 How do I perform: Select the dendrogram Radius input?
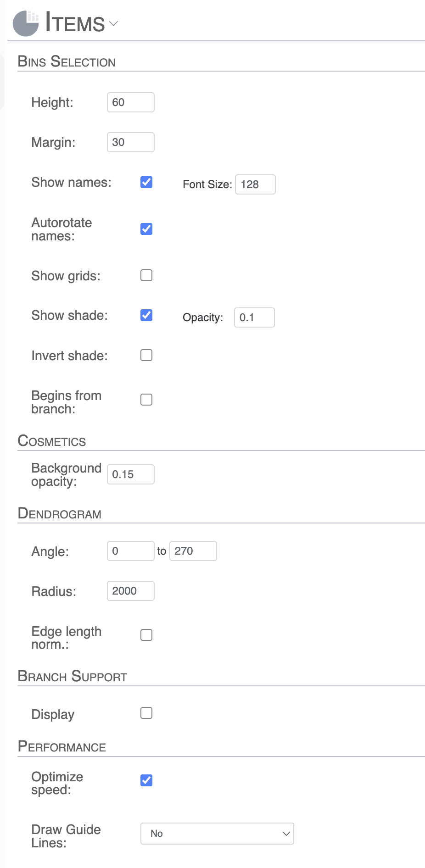point(130,591)
